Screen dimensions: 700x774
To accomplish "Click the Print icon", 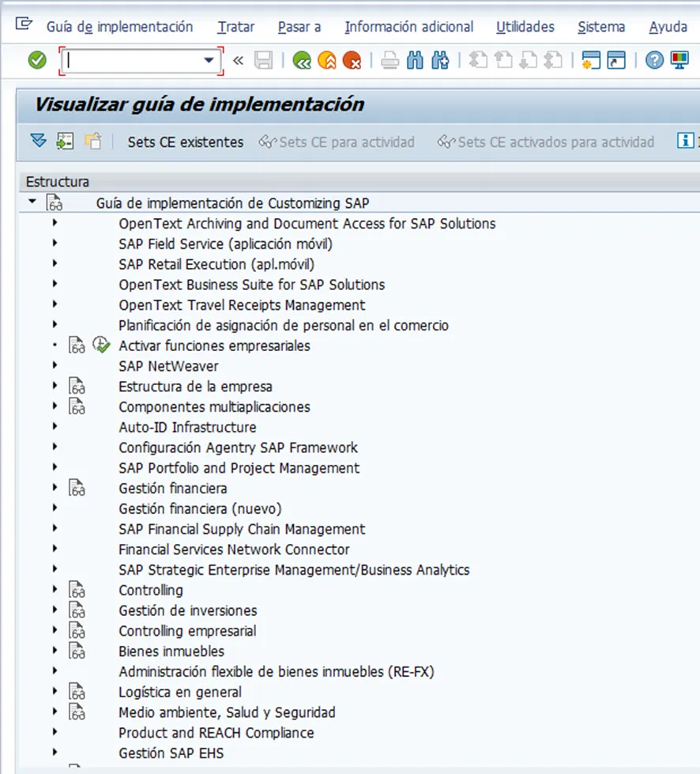I will (x=390, y=61).
